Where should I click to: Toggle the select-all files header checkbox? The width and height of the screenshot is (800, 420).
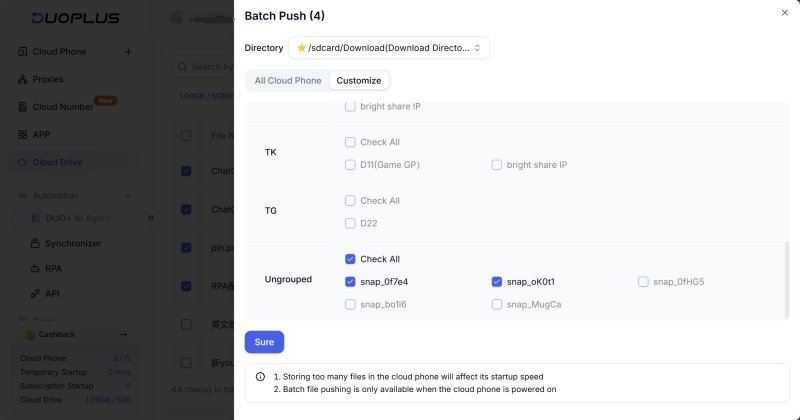[x=186, y=136]
